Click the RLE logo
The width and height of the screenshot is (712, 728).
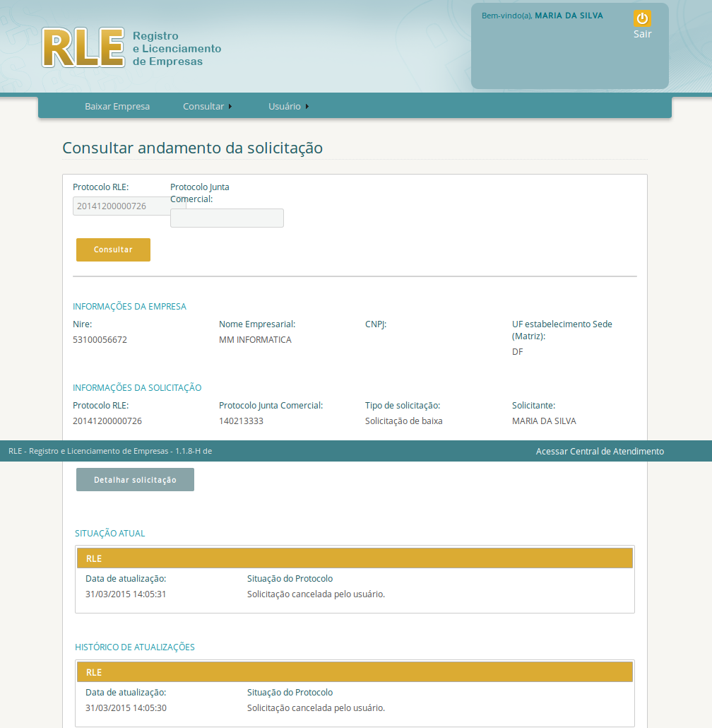[x=83, y=48]
